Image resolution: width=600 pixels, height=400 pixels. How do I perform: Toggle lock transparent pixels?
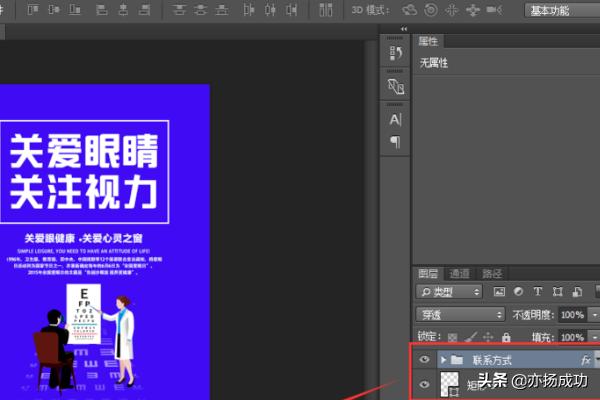pos(453,338)
